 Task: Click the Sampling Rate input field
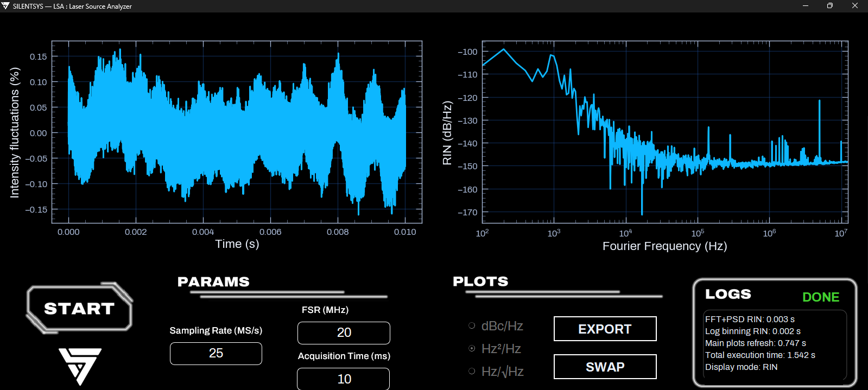[216, 353]
